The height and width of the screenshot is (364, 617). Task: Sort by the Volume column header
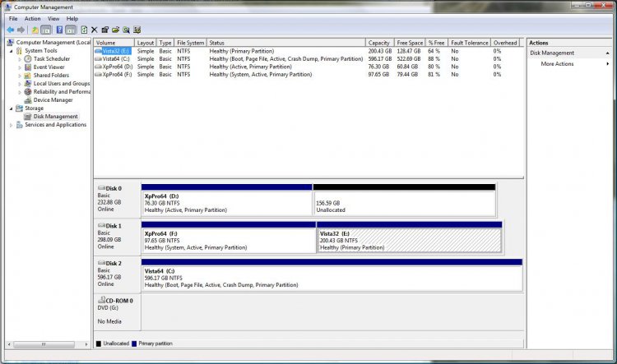tap(114, 43)
